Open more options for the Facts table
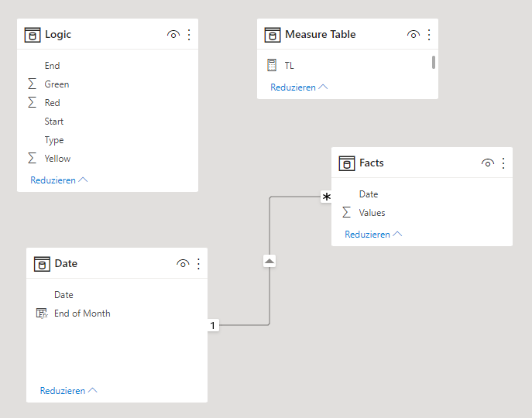532x418 pixels. [x=503, y=163]
